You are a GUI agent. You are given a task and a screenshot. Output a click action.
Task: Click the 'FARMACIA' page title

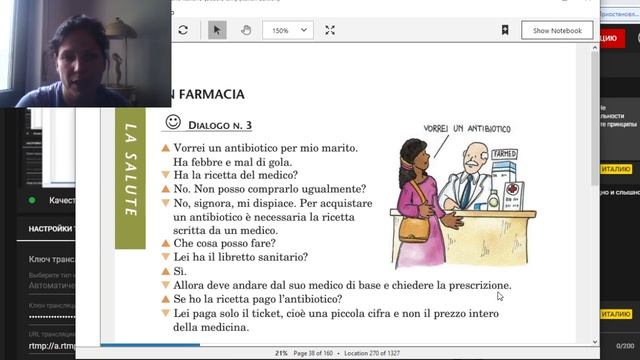click(x=211, y=95)
